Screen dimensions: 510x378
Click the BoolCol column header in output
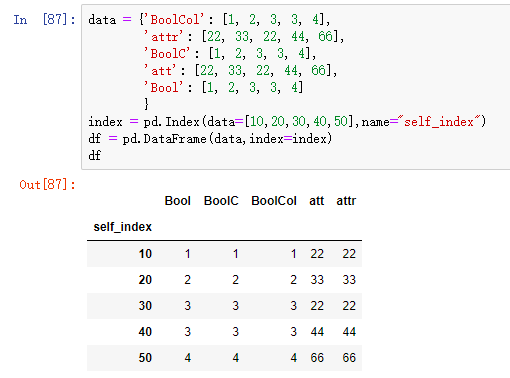(x=274, y=201)
